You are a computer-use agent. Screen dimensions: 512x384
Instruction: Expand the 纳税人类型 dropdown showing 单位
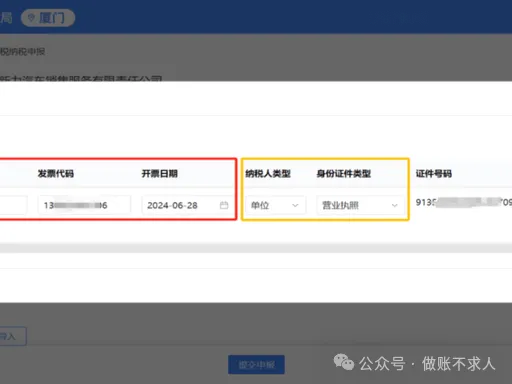pyautogui.click(x=275, y=205)
